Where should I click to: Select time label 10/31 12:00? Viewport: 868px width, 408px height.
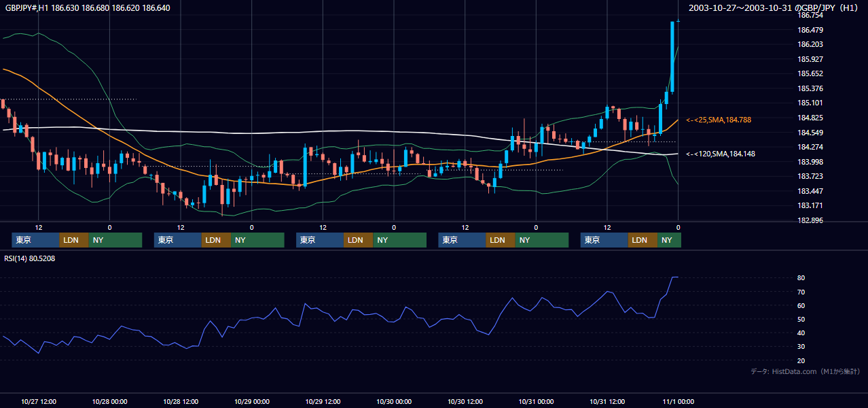tap(607, 401)
